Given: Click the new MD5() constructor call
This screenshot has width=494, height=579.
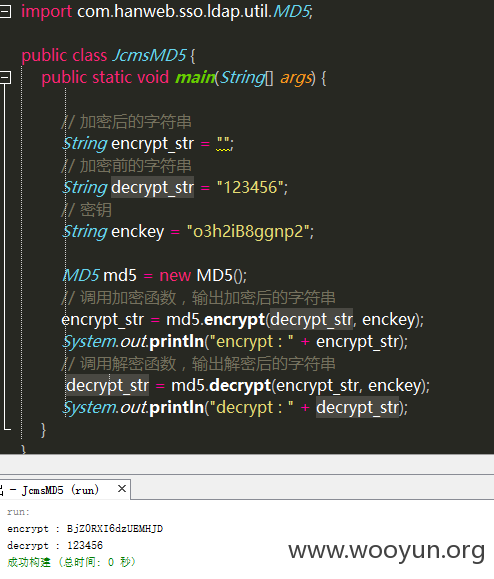Looking at the screenshot, I should coord(203,275).
